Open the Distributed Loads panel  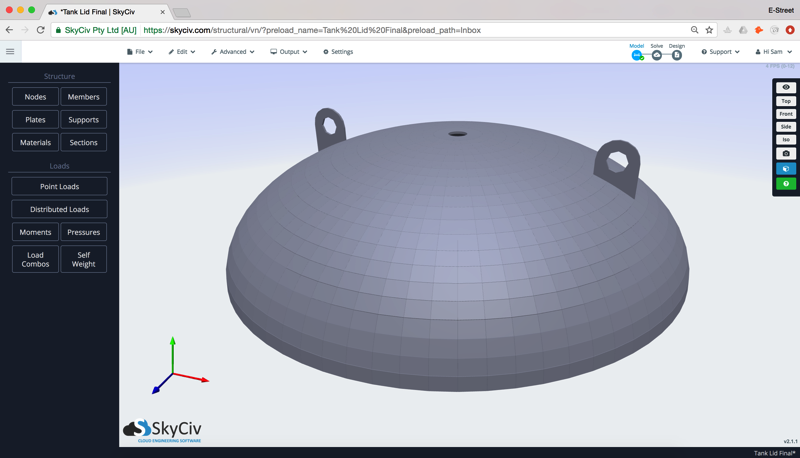(59, 209)
